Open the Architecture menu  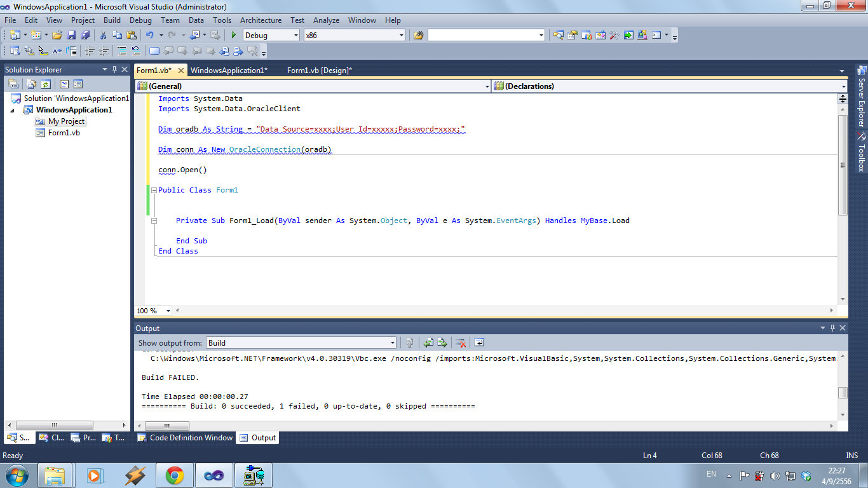pyautogui.click(x=261, y=20)
